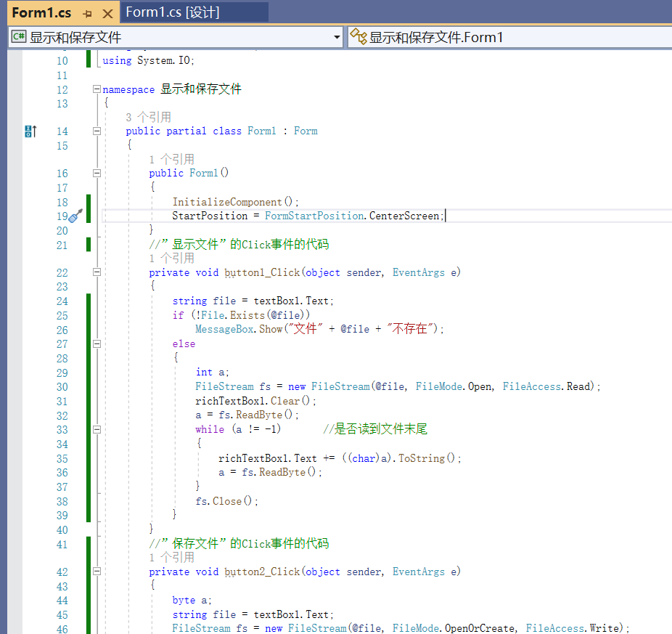Image resolution: width=672 pixels, height=634 pixels.
Task: Open "1 个引用" above button2_Click method
Action: (171, 557)
